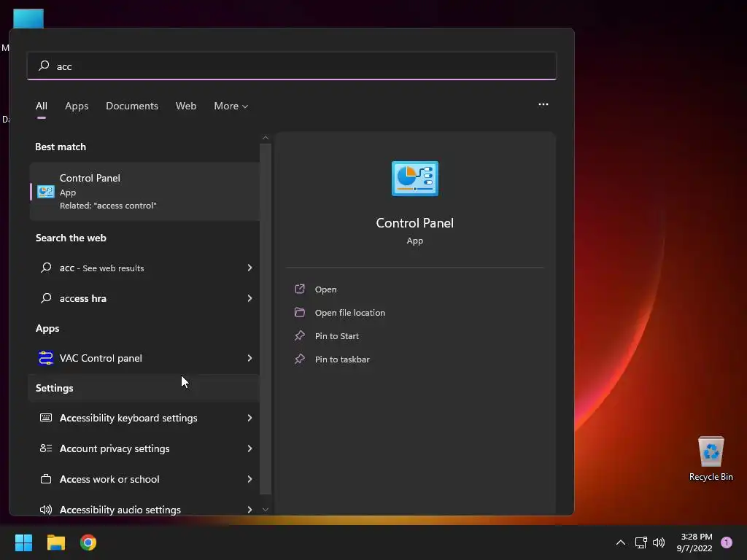Viewport: 747px width, 560px height.
Task: Click the Account privacy settings icon
Action: coord(46,448)
